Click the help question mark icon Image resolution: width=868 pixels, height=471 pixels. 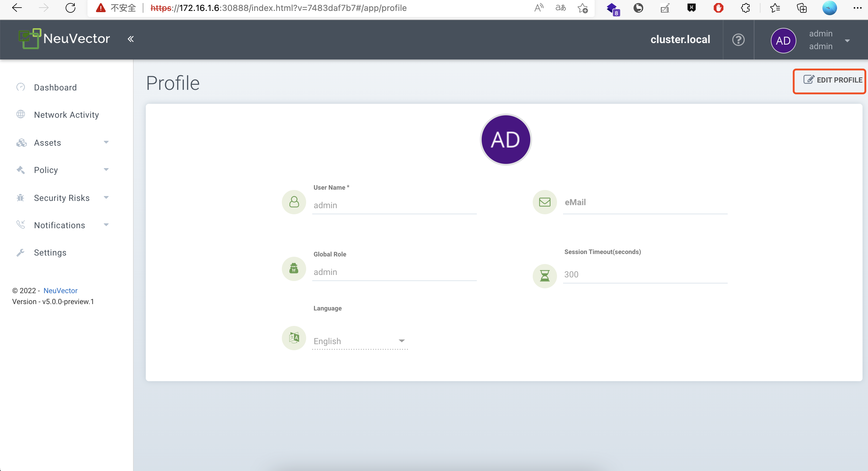pyautogui.click(x=738, y=40)
